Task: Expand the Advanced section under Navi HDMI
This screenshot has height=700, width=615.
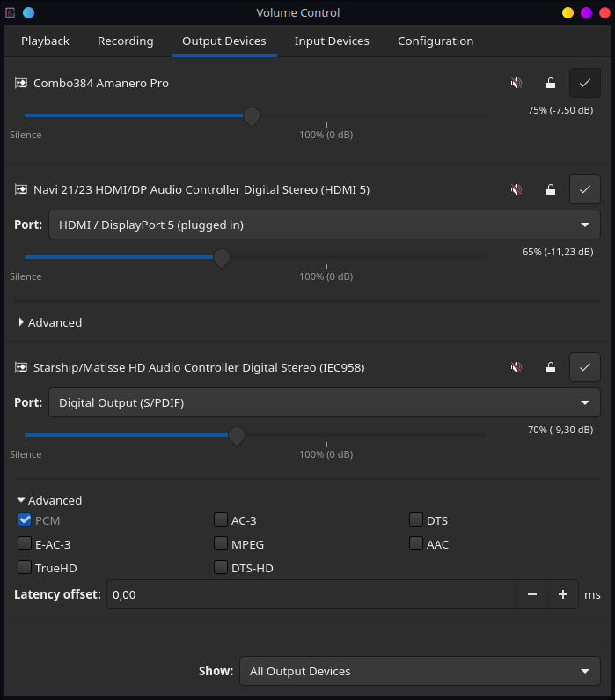Action: [x=50, y=322]
